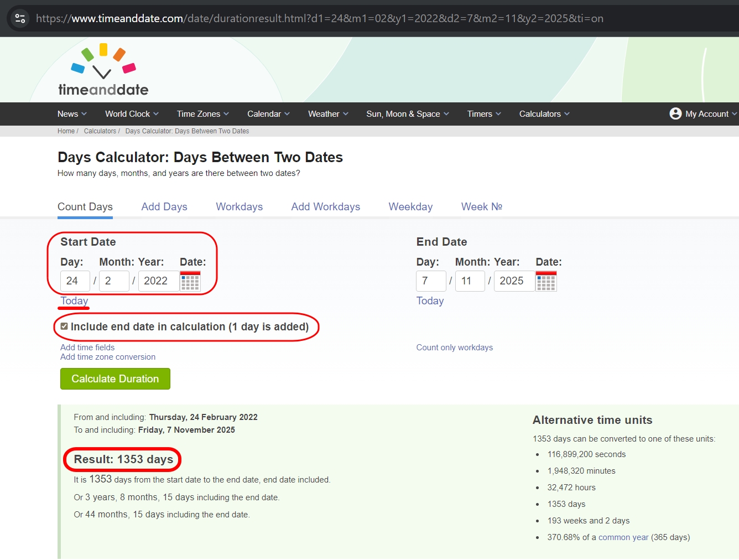739x560 pixels.
Task: Open the common year link
Action: pyautogui.click(x=623, y=537)
